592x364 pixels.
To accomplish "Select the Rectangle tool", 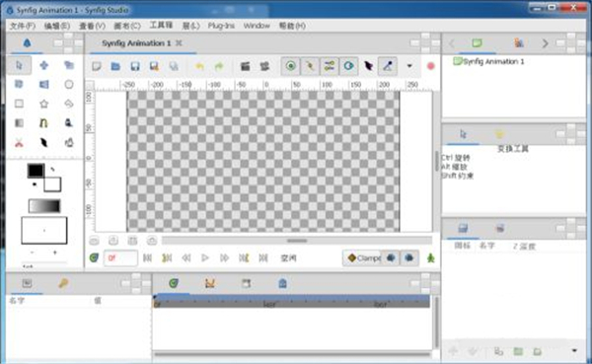I will click(x=19, y=104).
